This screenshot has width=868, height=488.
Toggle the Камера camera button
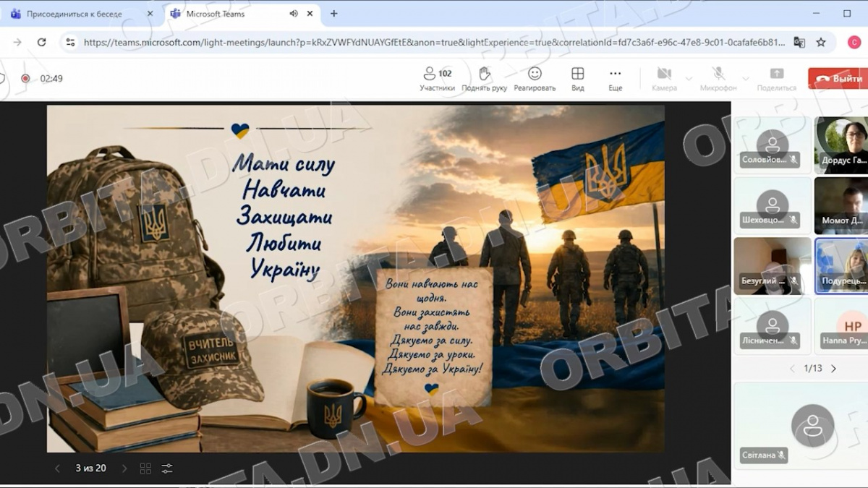(664, 79)
